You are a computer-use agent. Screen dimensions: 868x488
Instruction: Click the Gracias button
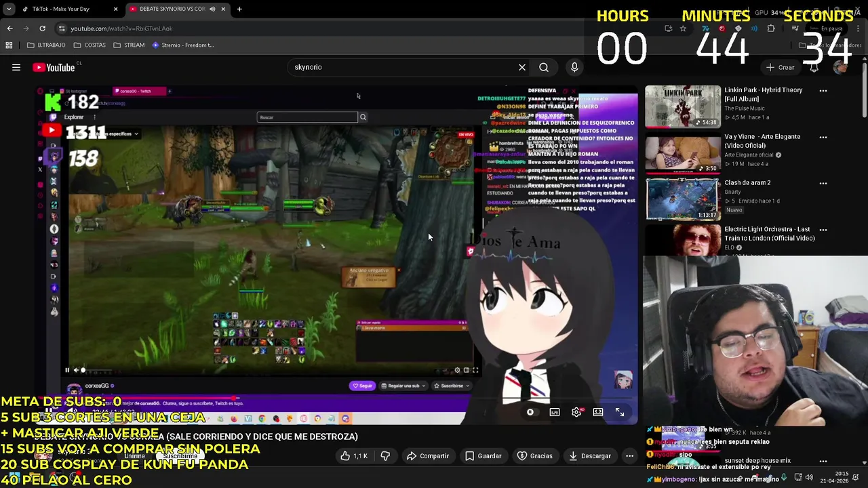point(535,456)
